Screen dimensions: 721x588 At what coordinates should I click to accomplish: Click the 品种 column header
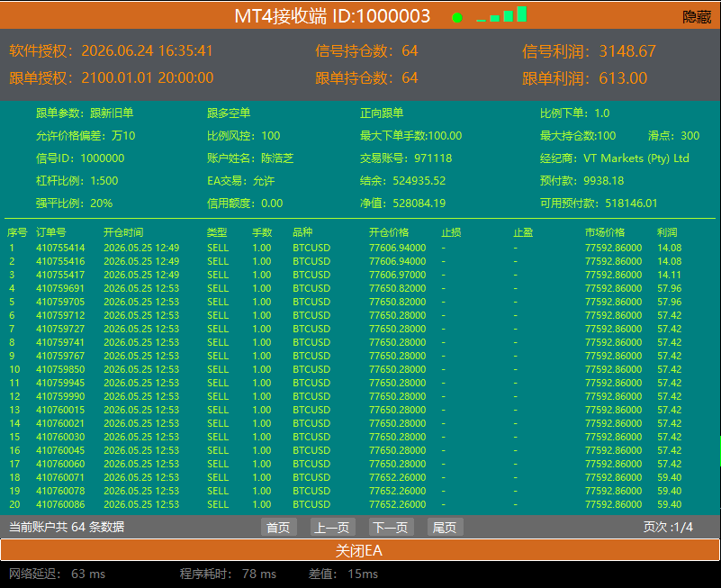pyautogui.click(x=302, y=232)
